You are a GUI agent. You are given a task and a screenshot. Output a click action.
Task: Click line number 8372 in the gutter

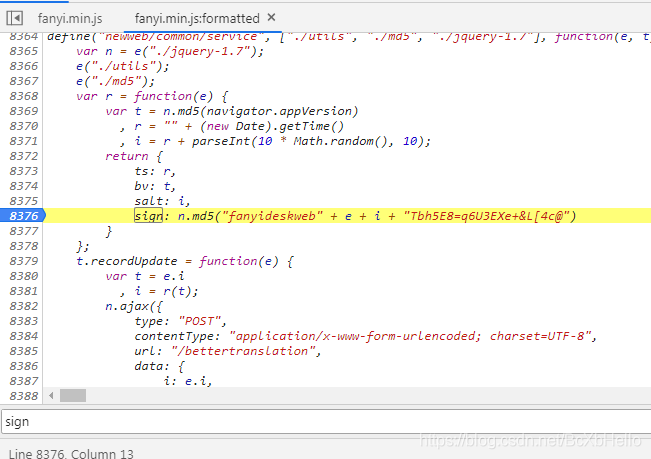24,156
